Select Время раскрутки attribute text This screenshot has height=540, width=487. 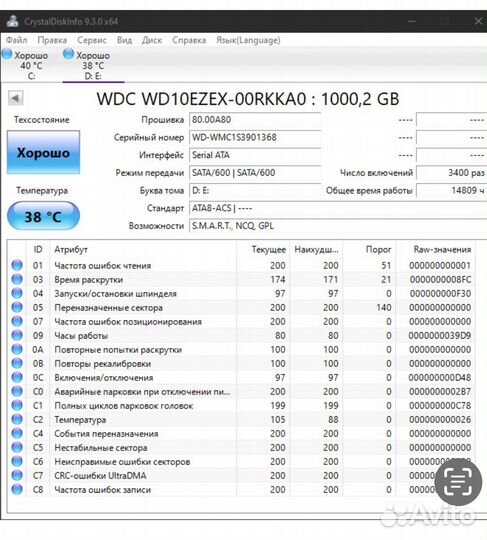click(89, 280)
